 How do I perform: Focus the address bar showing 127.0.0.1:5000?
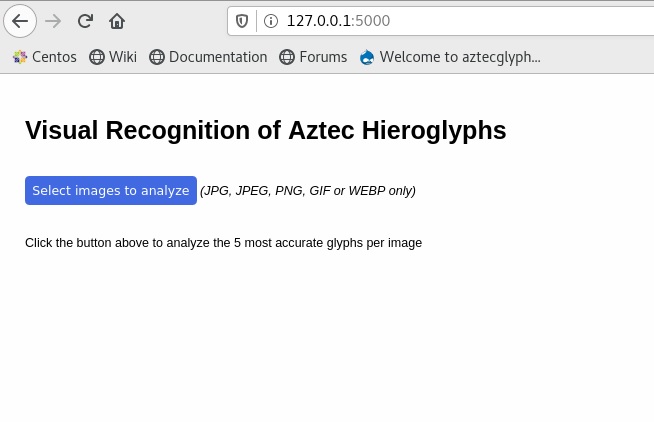[x=459, y=21]
